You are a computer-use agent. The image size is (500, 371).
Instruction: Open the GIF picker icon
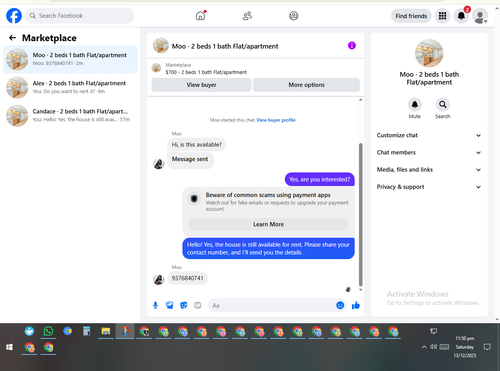(x=198, y=305)
